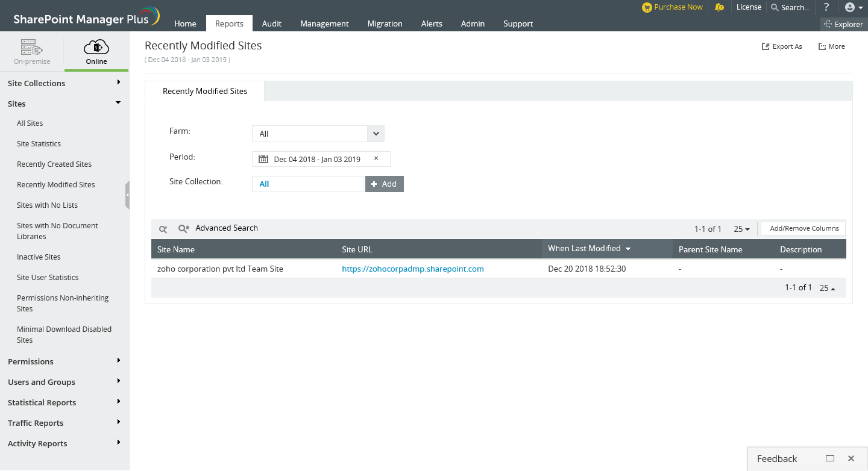This screenshot has height=471, width=868.
Task: Click the Advanced Search magnifier icon
Action: click(x=184, y=228)
